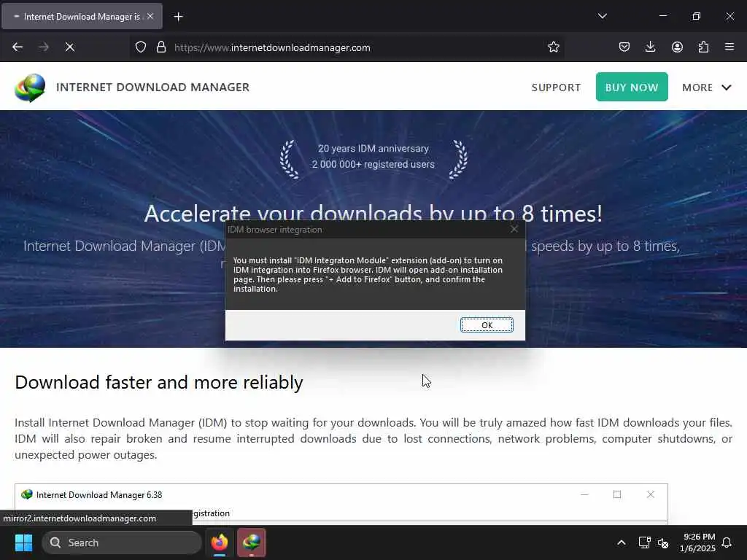Image resolution: width=747 pixels, height=560 pixels.
Task: Click the 'Accelerate your downloads' headline
Action: pos(373,214)
